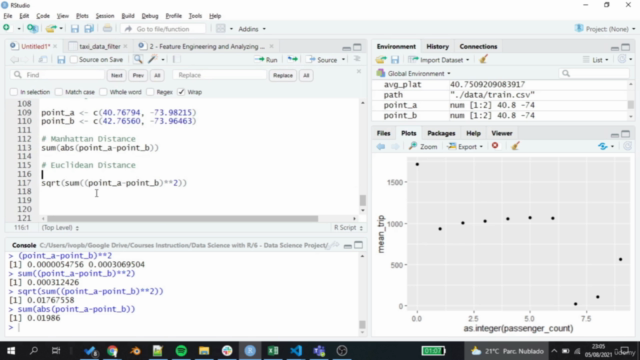640x360 pixels.
Task: Uncheck the Wrap option
Action: [181, 92]
